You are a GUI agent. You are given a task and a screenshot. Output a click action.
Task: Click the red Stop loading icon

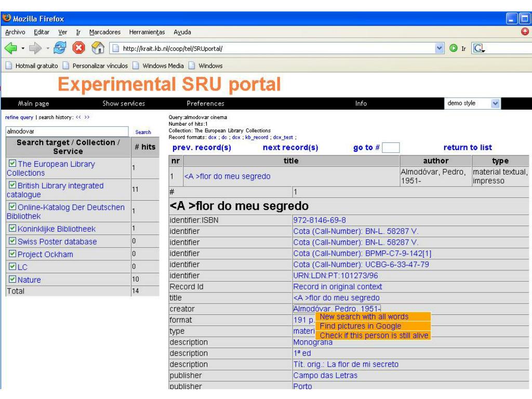(x=79, y=48)
